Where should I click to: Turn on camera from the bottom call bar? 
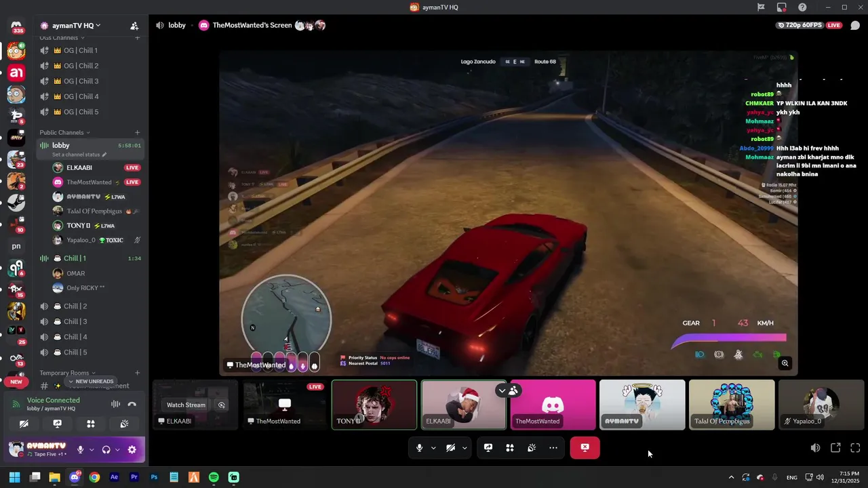pyautogui.click(x=450, y=448)
